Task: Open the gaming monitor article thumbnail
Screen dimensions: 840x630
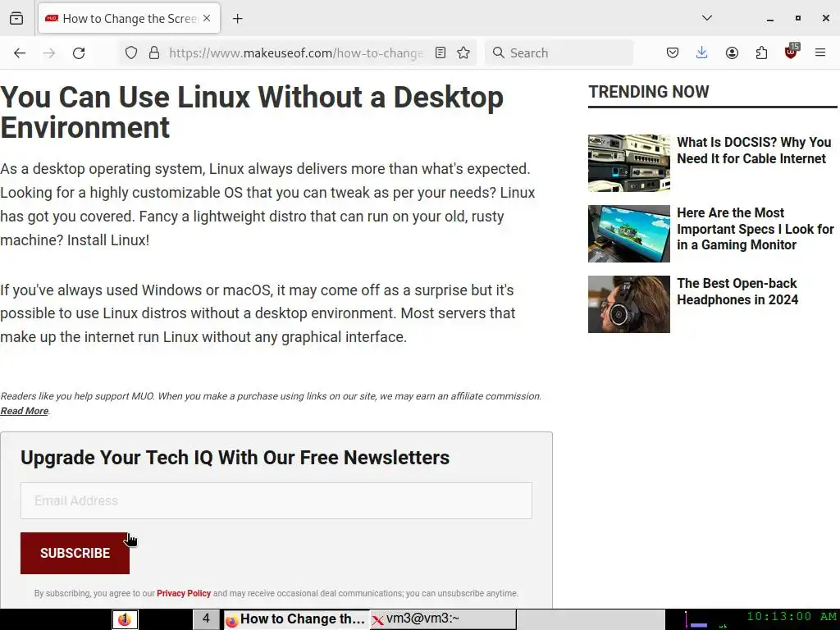Action: coord(629,234)
